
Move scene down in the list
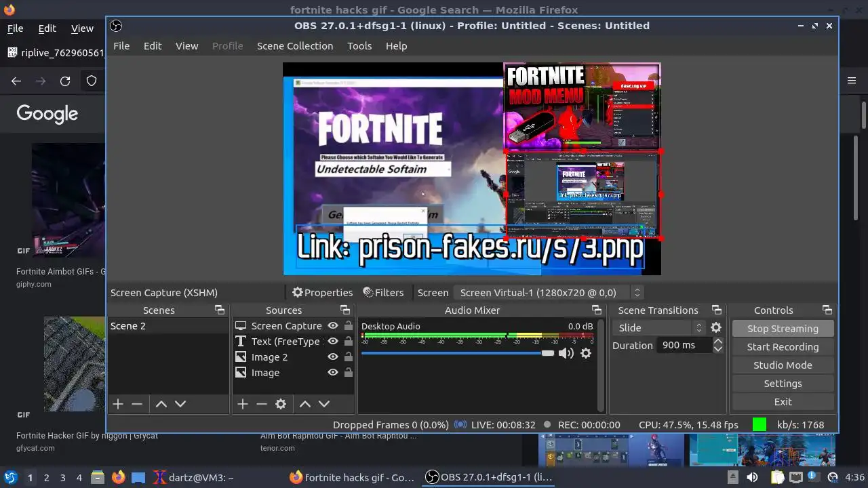point(180,404)
